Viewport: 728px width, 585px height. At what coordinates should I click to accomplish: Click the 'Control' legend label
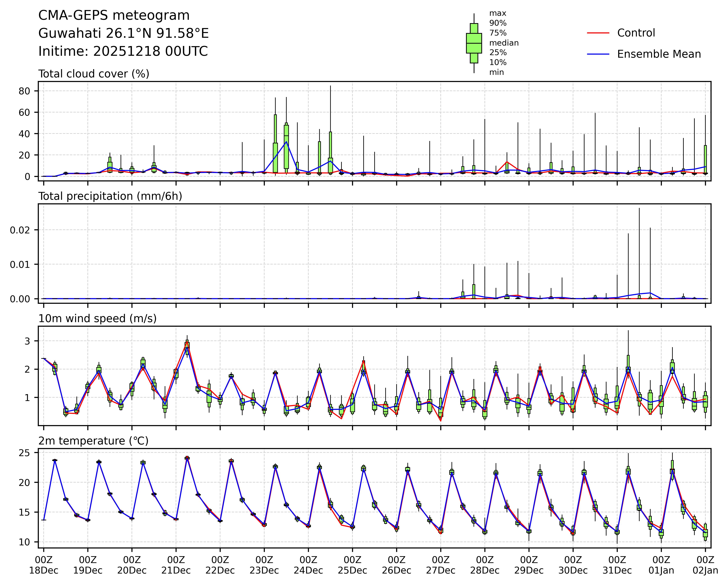point(636,33)
